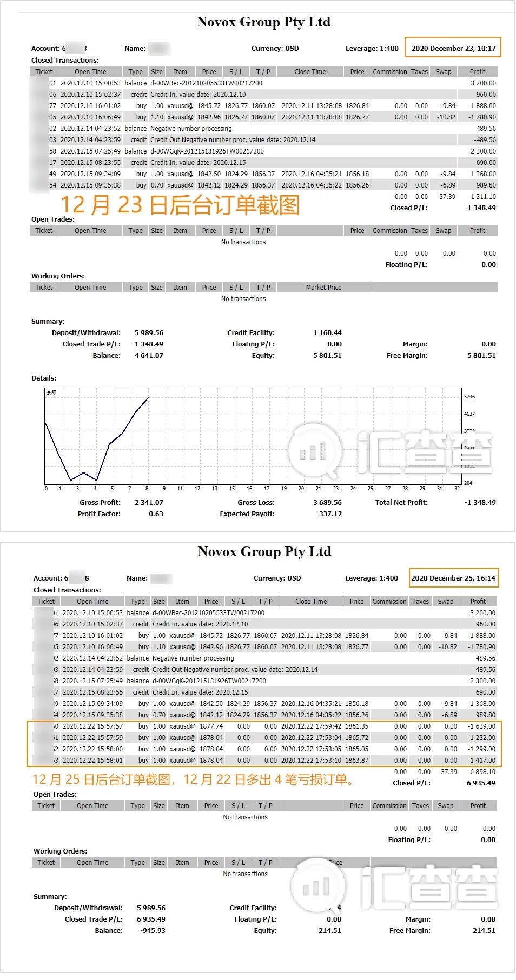Select close time "2020.12.22 17:53:10"
The height and width of the screenshot is (980, 516).
[311, 760]
